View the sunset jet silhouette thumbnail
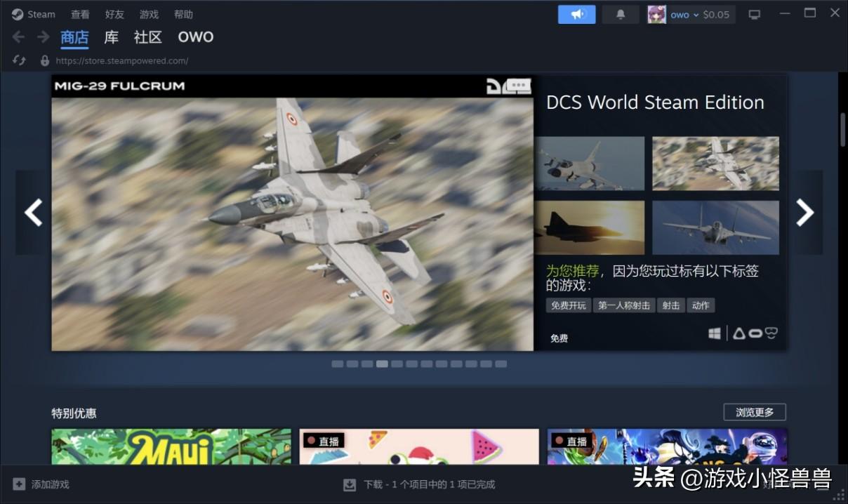This screenshot has width=848, height=504. (x=590, y=227)
